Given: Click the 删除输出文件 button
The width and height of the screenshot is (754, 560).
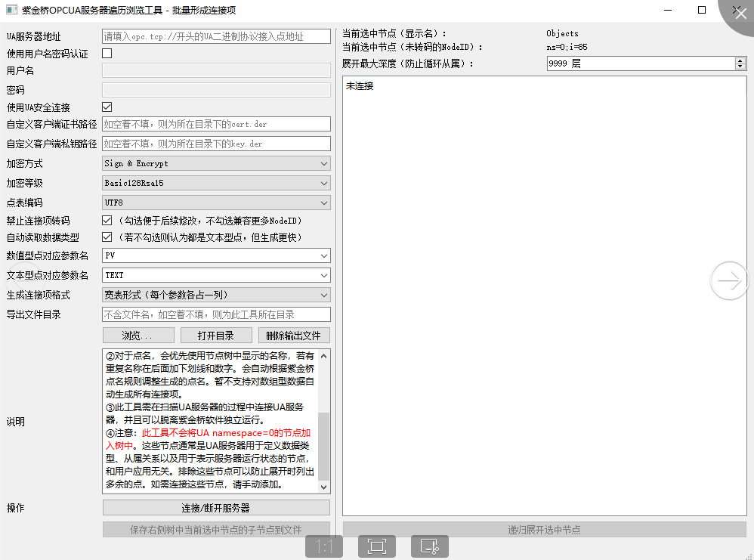Looking at the screenshot, I should (x=294, y=336).
